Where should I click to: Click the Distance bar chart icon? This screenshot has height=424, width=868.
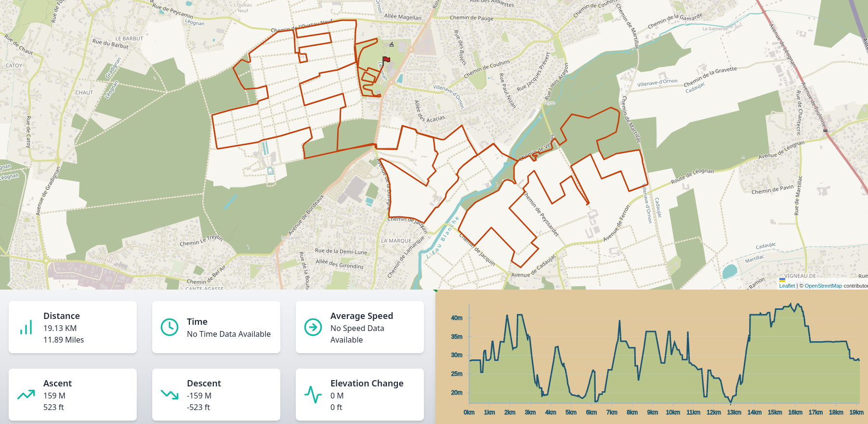click(26, 328)
